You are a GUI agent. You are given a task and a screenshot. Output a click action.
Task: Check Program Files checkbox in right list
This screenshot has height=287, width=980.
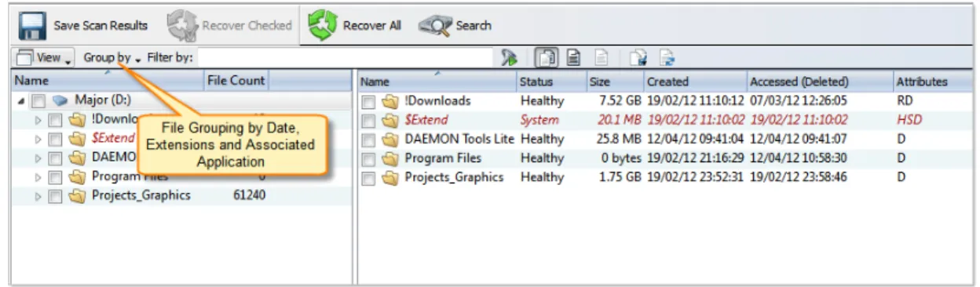coord(368,158)
